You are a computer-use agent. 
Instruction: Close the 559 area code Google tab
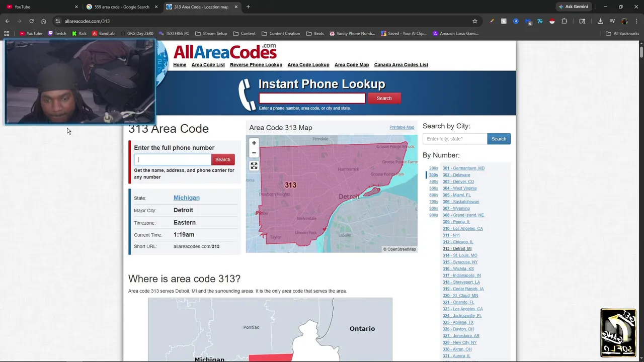pos(156,7)
